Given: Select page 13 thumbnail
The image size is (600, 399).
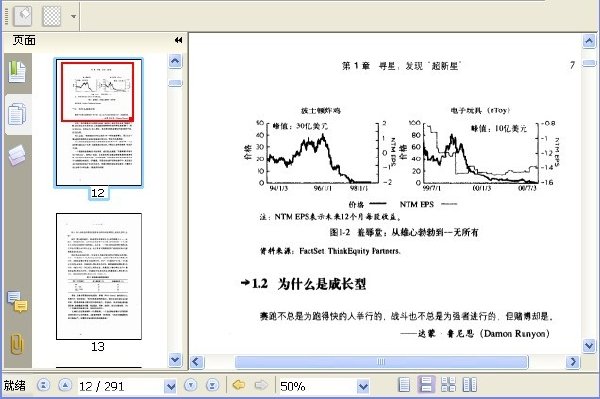Looking at the screenshot, I should click(99, 276).
